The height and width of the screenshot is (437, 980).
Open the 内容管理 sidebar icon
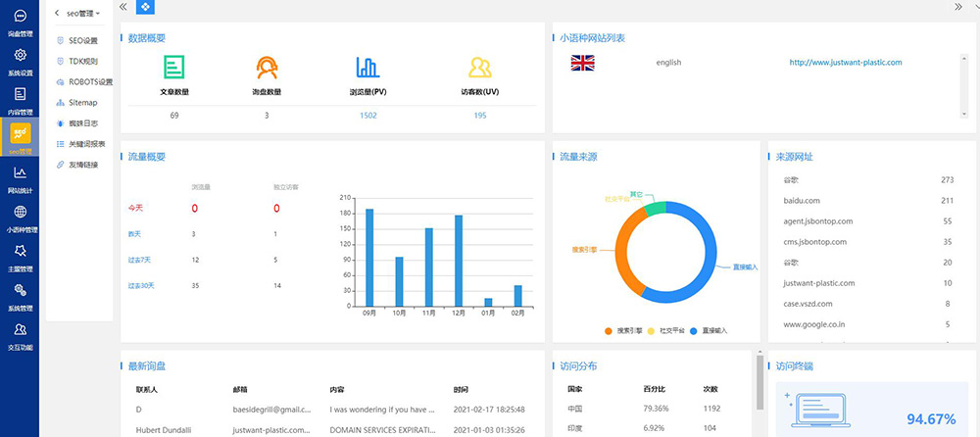tap(20, 99)
